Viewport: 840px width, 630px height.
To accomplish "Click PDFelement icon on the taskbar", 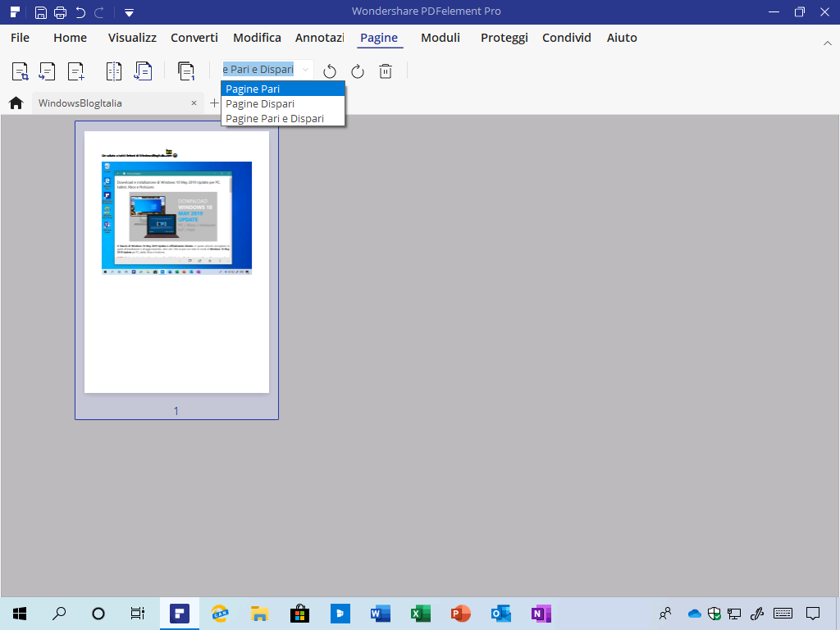I will click(180, 614).
